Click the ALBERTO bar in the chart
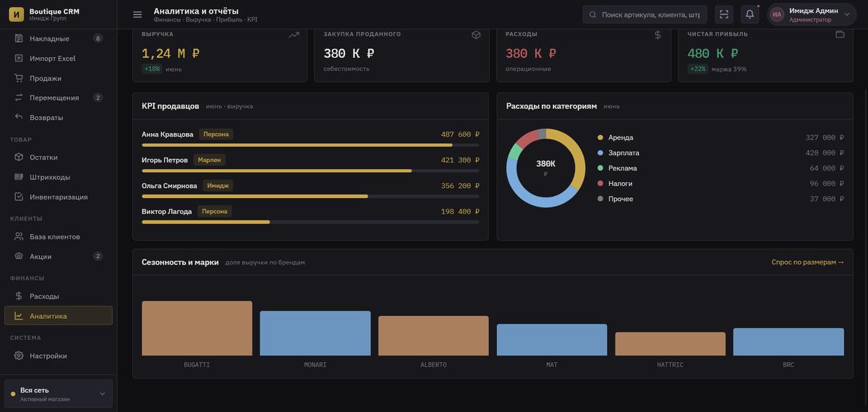Screen dimensions: 868x412 coord(433,336)
